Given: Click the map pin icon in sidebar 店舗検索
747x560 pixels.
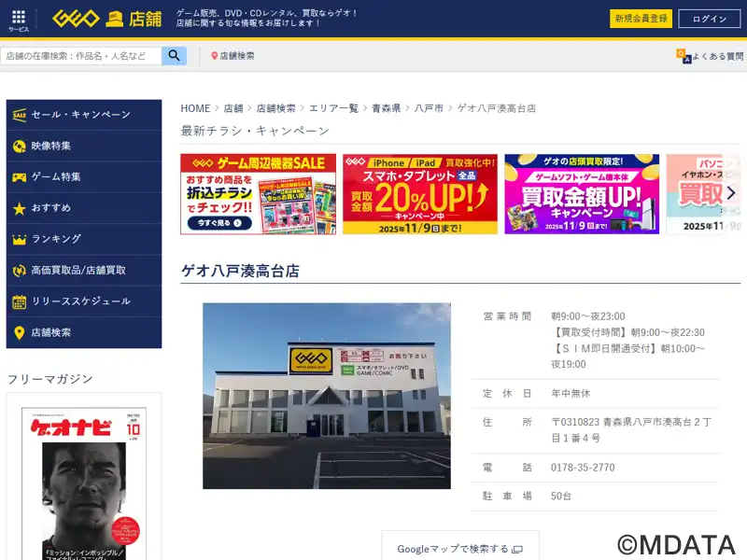Looking at the screenshot, I should tap(19, 332).
